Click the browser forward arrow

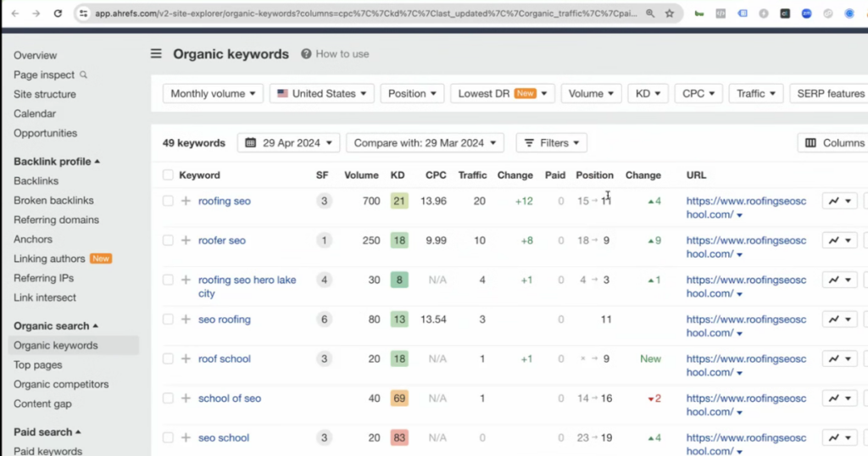[x=36, y=14]
